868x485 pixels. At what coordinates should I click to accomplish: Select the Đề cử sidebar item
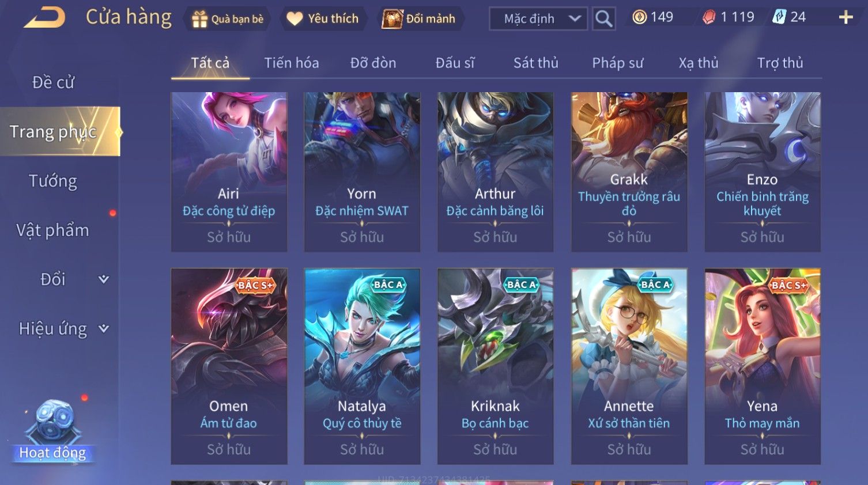pyautogui.click(x=53, y=82)
